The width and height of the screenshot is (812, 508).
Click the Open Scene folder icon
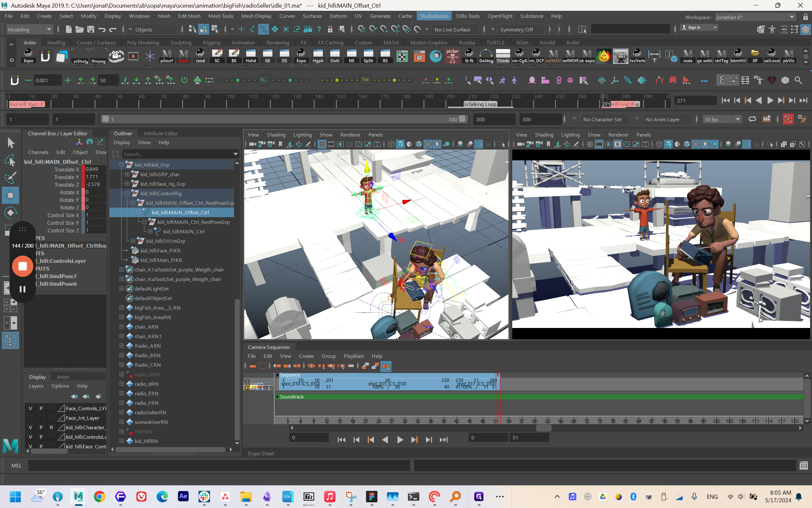pos(80,30)
